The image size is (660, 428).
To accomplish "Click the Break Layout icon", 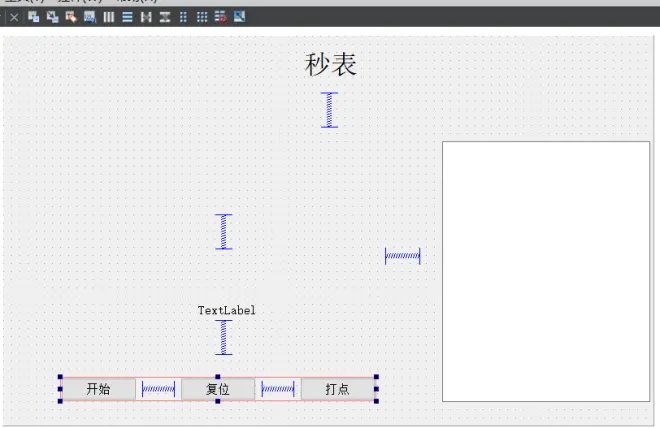I will [x=221, y=17].
